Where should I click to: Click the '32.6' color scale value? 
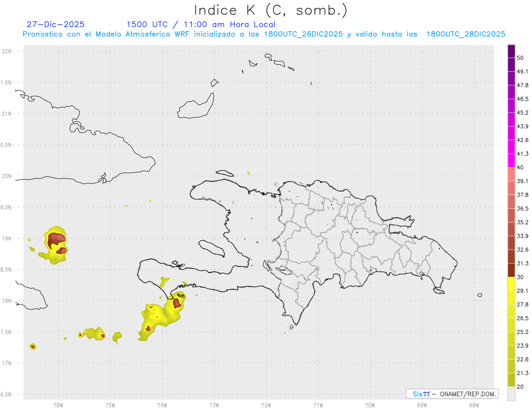[523, 250]
